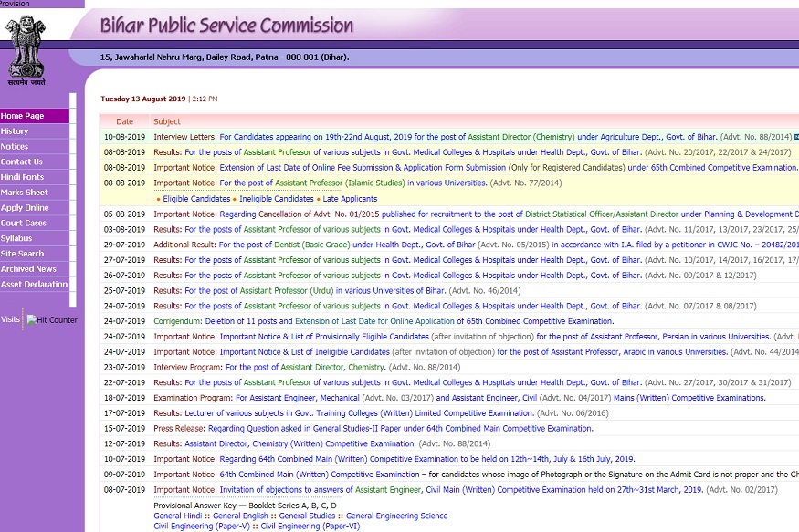799x532 pixels.
Task: Browse Archived News section
Action: point(28,269)
